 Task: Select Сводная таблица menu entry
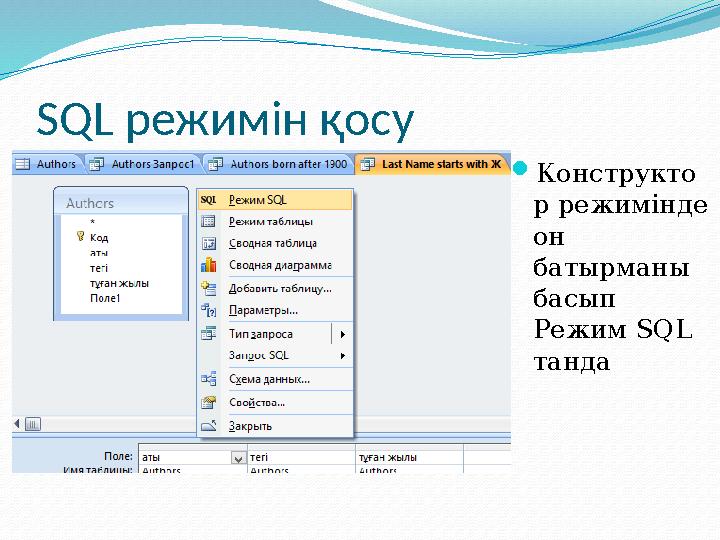(x=276, y=243)
